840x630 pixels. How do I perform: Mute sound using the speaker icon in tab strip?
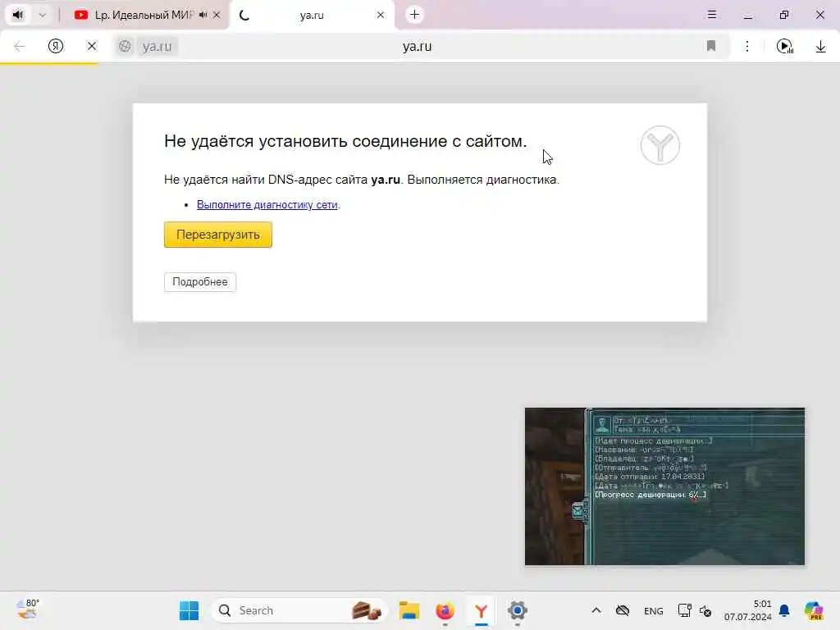tap(18, 15)
